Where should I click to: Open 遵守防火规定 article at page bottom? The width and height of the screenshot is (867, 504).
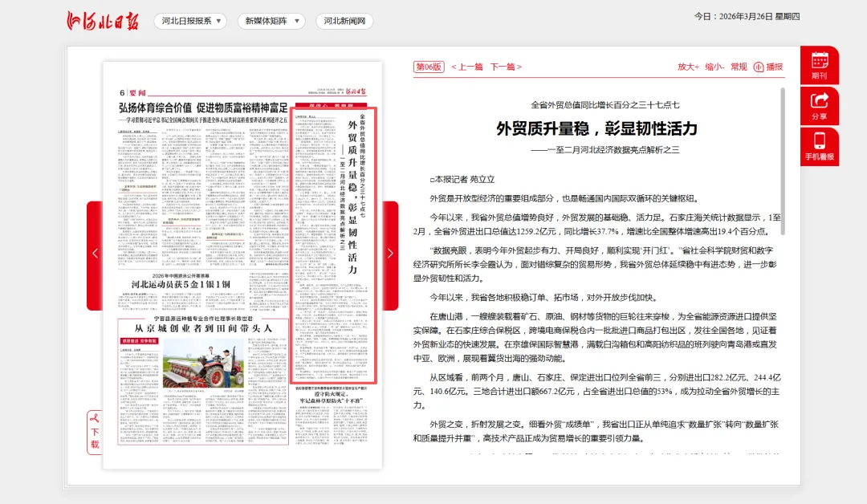coord(332,396)
